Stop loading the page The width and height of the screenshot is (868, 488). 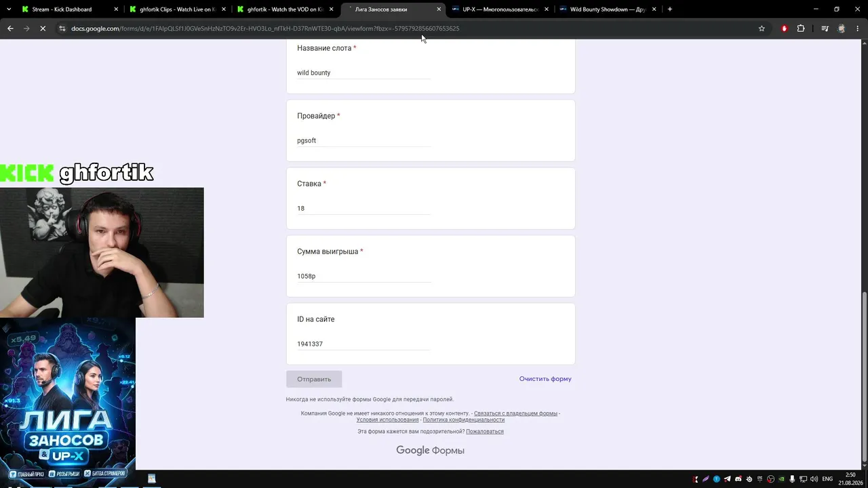[x=42, y=28]
